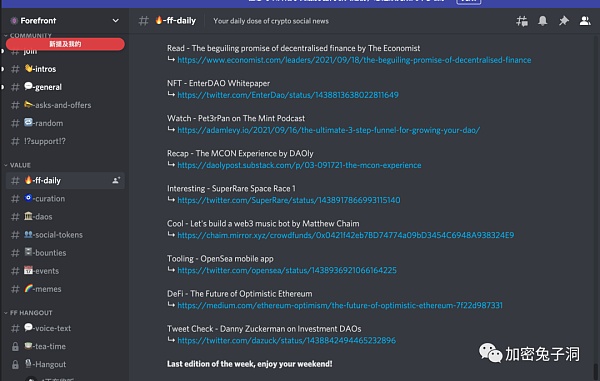Collapse the COMMUNITY category
Image resolution: width=600 pixels, height=381 pixels.
[x=28, y=35]
